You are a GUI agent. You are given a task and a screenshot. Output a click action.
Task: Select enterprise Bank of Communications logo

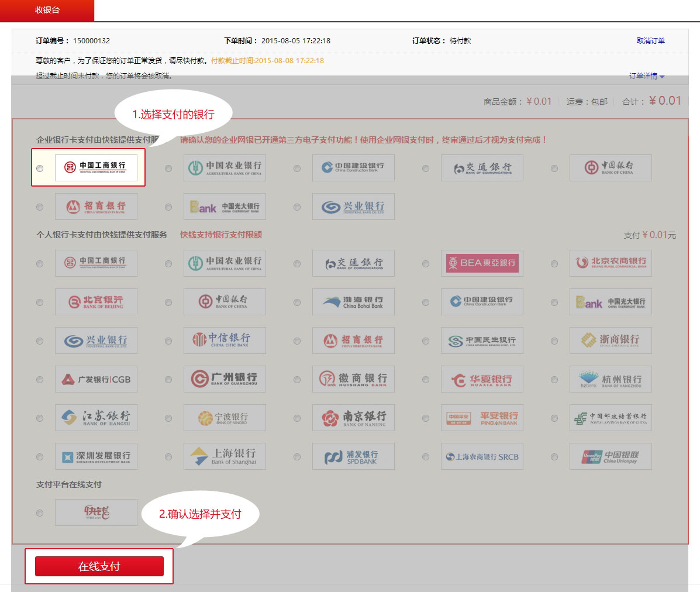(x=482, y=168)
